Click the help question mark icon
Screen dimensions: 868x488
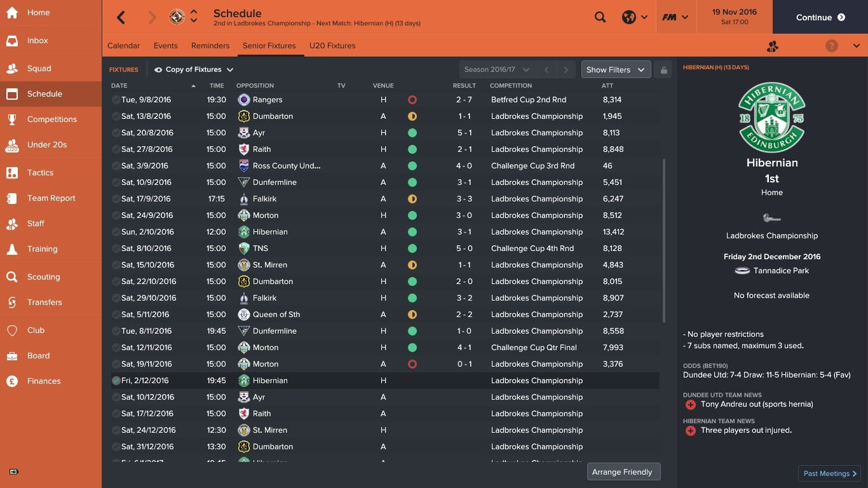831,46
